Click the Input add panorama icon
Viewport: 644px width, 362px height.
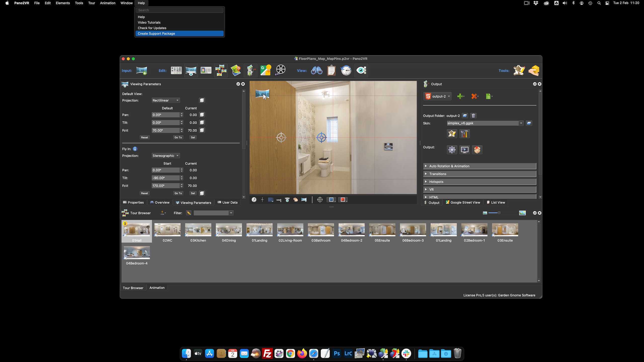[x=142, y=71]
